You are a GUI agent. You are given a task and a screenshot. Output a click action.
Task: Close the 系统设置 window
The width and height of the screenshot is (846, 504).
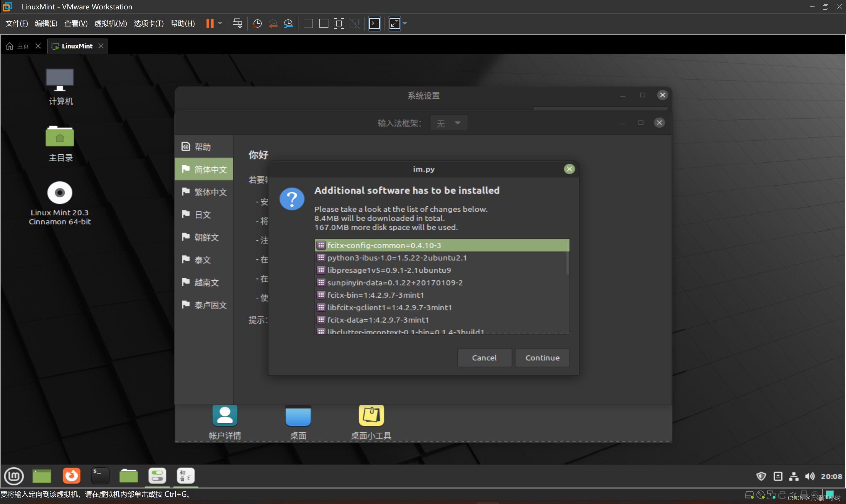[662, 95]
